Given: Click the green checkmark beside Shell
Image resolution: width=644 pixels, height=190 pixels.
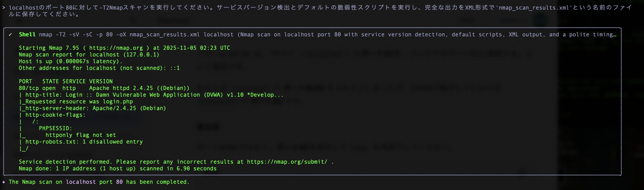Looking at the screenshot, I should (x=10, y=35).
